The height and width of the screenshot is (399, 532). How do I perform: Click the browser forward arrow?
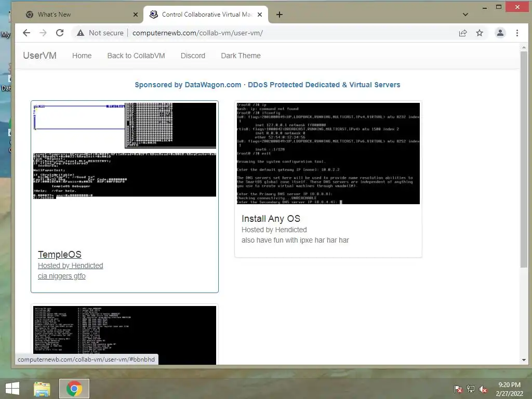pos(43,33)
